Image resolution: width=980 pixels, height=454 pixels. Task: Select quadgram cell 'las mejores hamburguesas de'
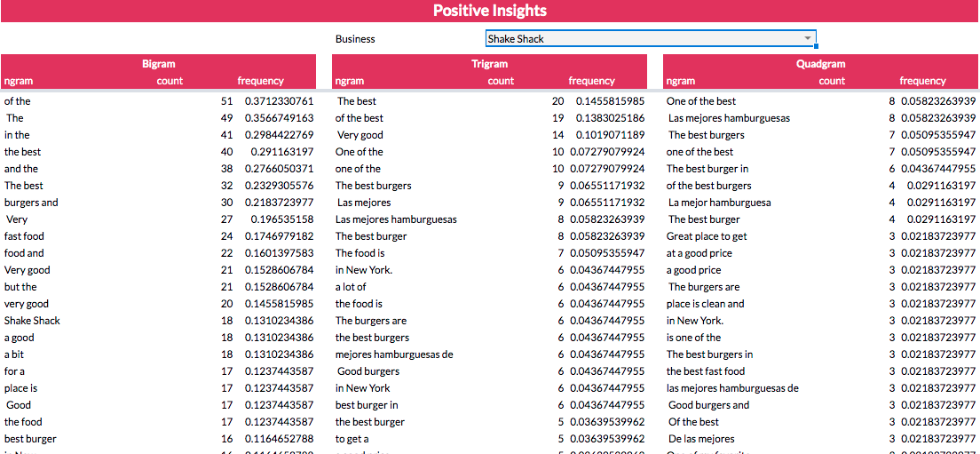(732, 388)
